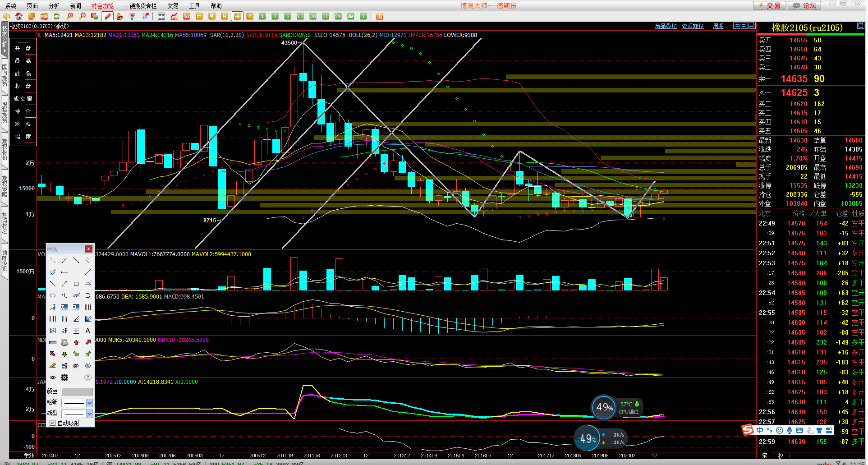Click the 论坛 forum button

click(x=805, y=5)
